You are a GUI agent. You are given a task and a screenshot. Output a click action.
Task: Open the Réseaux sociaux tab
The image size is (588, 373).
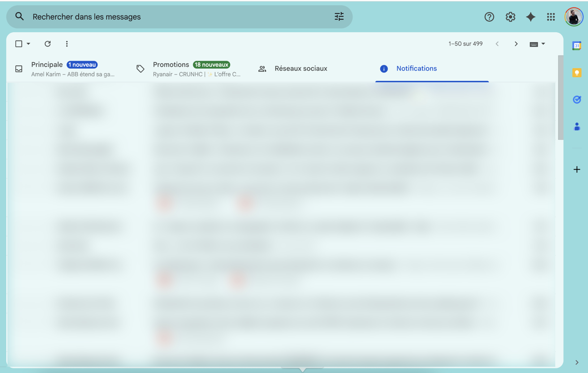pos(301,68)
